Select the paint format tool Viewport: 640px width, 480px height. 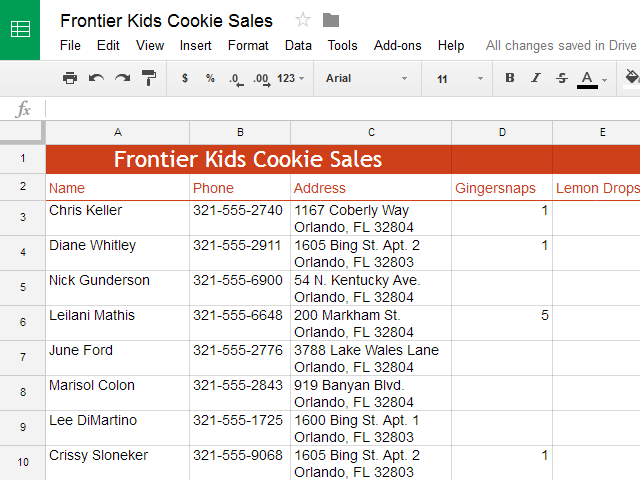[149, 78]
